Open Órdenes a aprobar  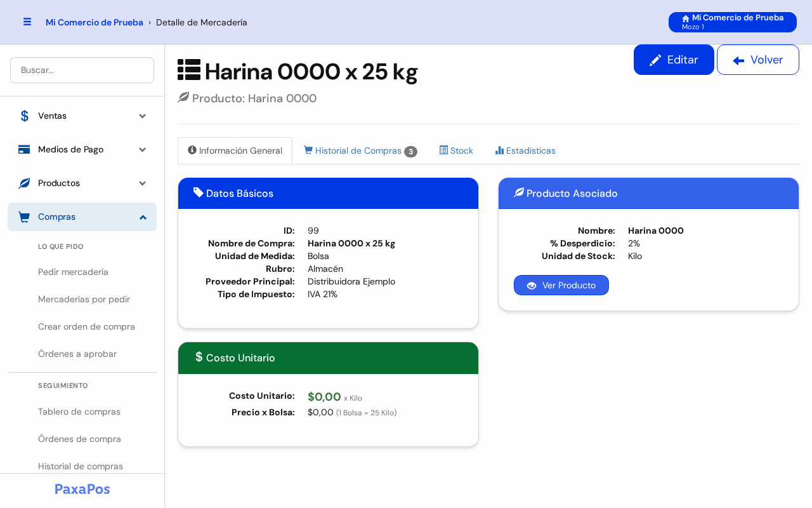[x=77, y=354]
